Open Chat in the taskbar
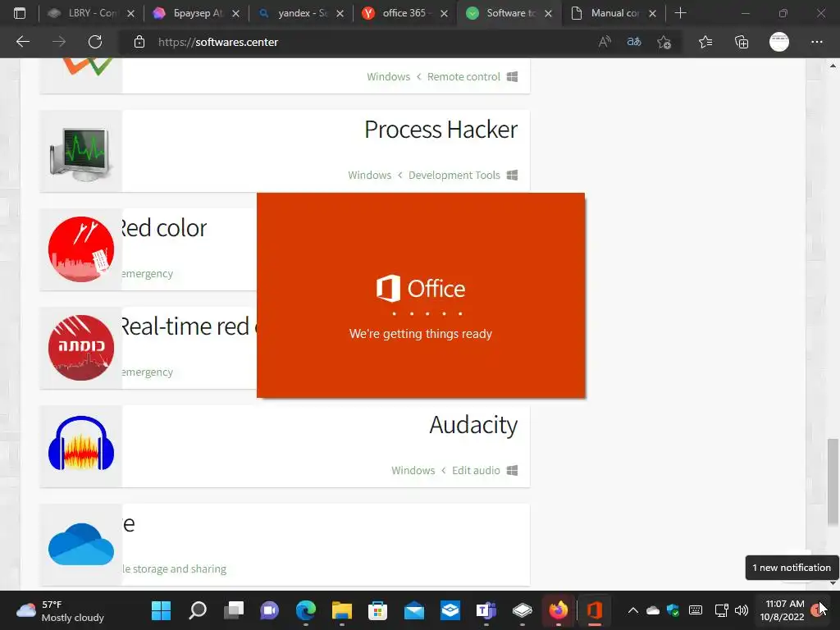The image size is (840, 630). click(x=269, y=610)
